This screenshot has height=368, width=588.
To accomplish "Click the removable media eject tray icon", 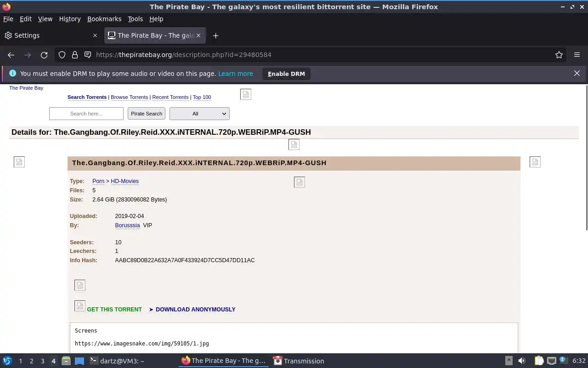I will coord(509,361).
